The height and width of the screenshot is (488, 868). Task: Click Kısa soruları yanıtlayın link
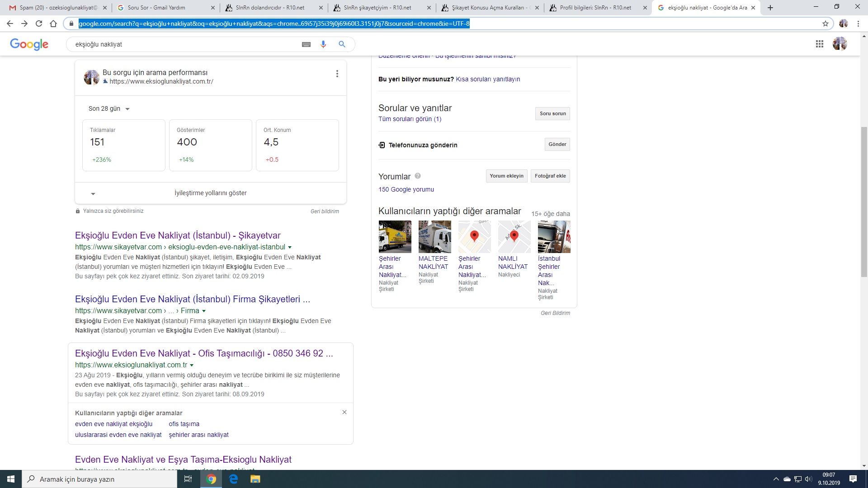click(x=488, y=79)
